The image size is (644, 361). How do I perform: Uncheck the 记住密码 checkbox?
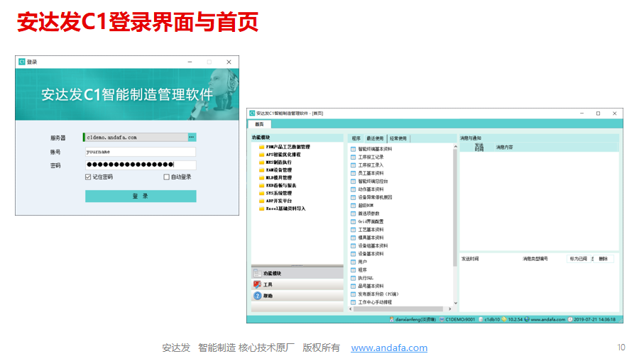click(x=88, y=177)
